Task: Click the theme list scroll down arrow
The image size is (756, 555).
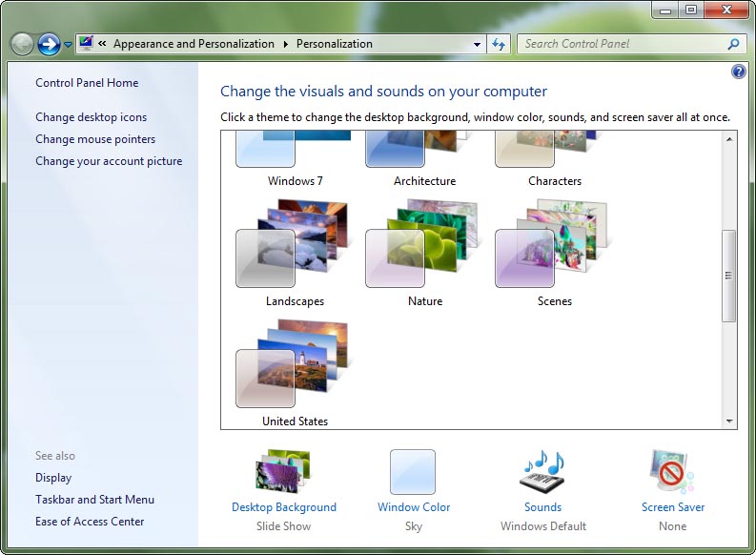Action: coord(729,421)
